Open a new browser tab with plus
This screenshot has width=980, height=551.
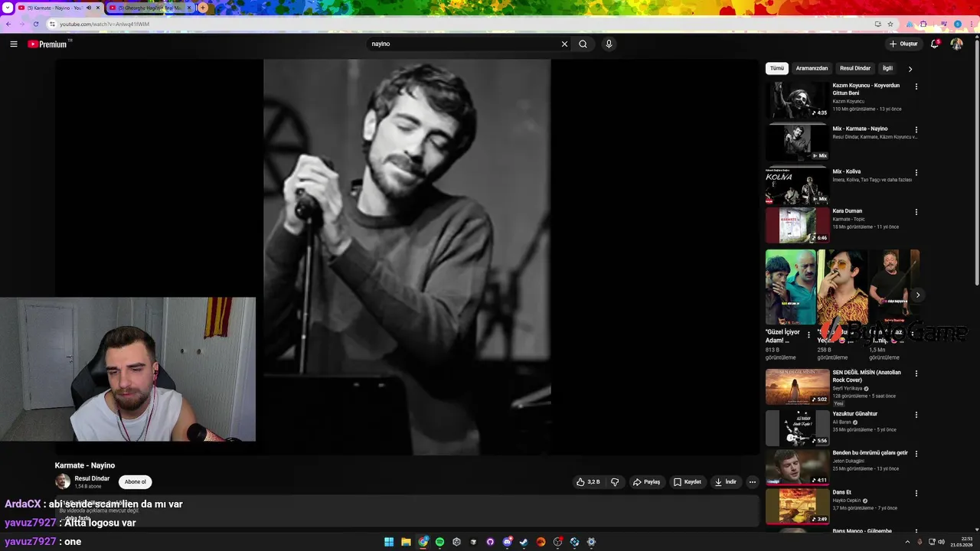pos(203,8)
